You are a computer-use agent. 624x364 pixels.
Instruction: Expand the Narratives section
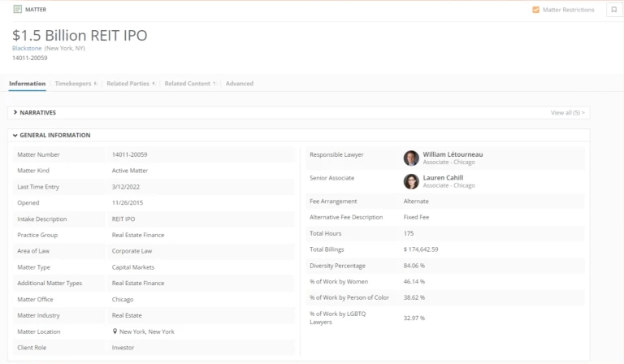click(15, 112)
